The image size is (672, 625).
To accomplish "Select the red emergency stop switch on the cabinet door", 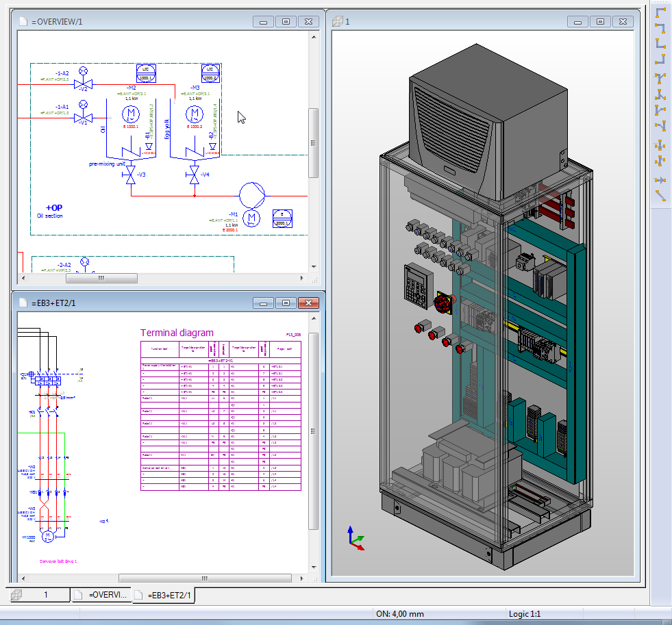I will [443, 303].
